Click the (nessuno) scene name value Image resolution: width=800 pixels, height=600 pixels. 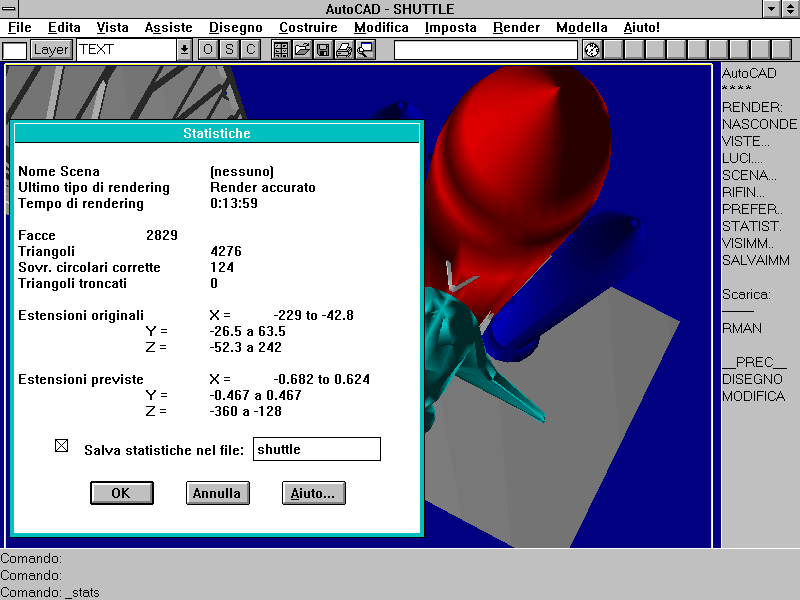pos(242,171)
